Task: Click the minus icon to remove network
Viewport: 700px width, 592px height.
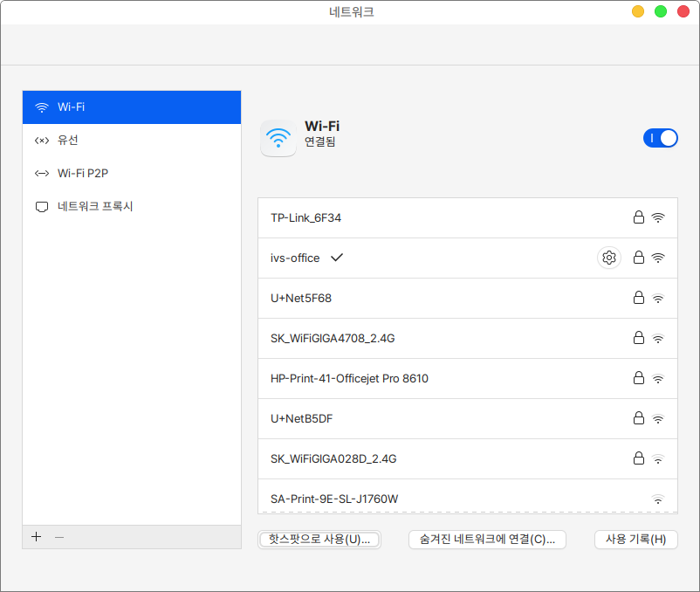Action: click(59, 537)
